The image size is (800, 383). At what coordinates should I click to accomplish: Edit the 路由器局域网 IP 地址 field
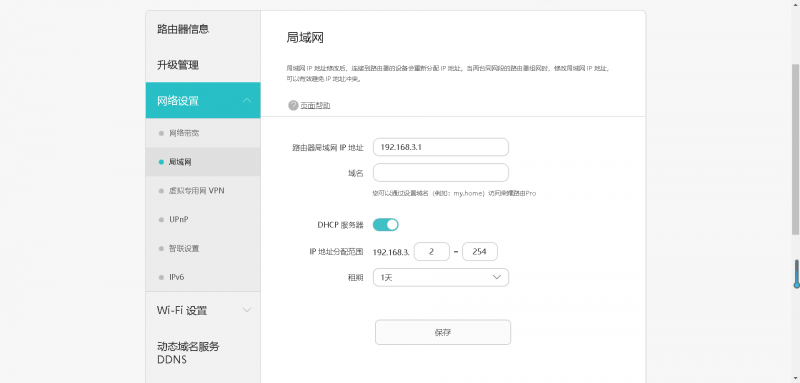click(441, 147)
